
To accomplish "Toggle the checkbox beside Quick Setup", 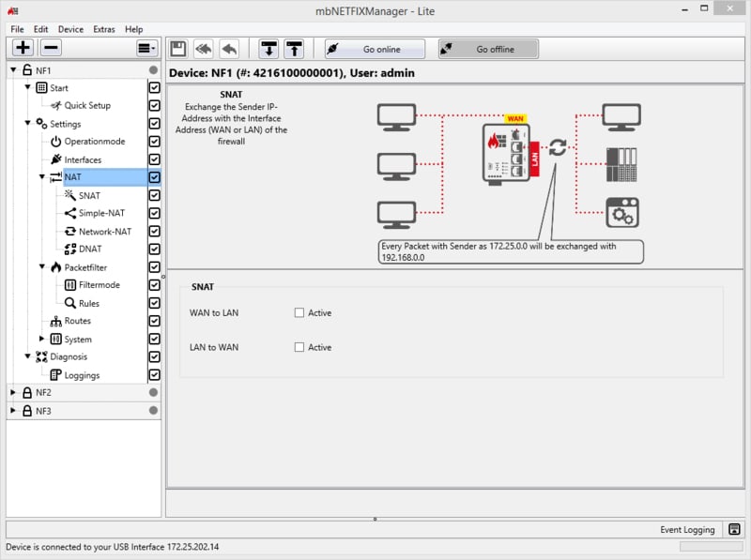I will [154, 106].
